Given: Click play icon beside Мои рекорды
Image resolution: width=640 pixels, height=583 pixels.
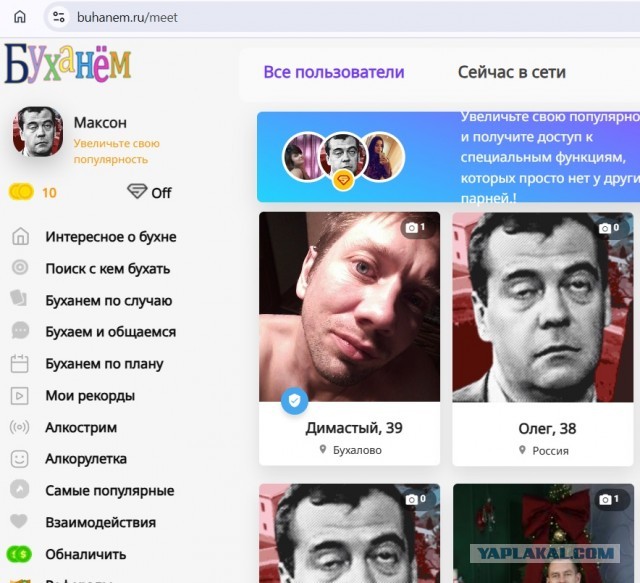Looking at the screenshot, I should coord(19,396).
